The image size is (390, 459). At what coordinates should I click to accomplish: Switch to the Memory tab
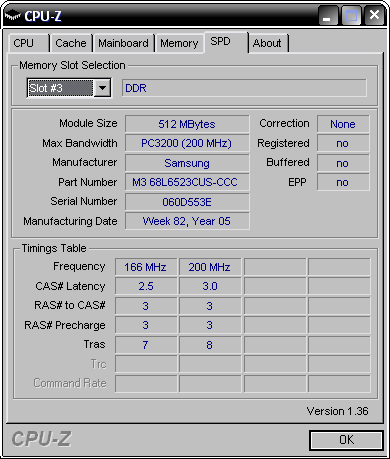(179, 43)
